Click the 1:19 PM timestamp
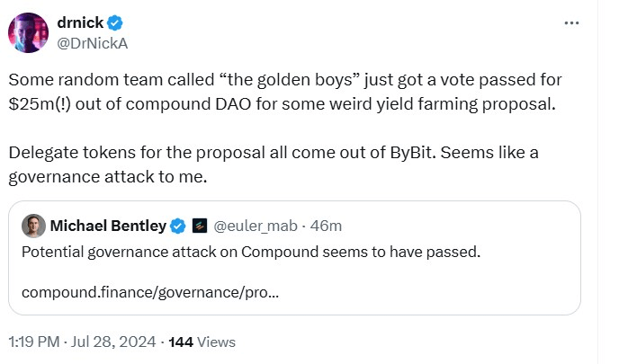628x364 pixels. pyautogui.click(x=36, y=342)
